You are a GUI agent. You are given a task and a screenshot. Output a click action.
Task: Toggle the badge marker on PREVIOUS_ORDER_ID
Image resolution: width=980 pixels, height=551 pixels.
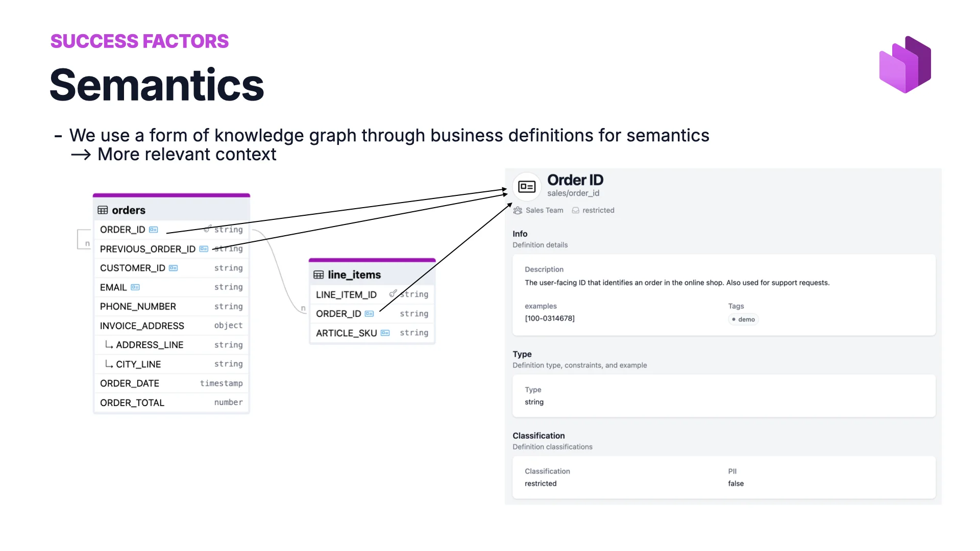[204, 249]
